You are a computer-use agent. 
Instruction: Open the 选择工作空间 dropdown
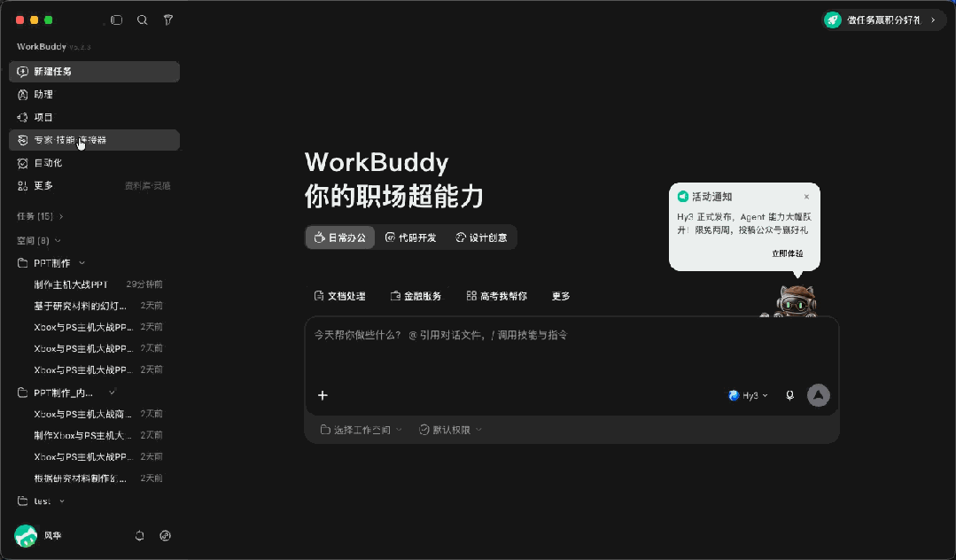point(361,430)
